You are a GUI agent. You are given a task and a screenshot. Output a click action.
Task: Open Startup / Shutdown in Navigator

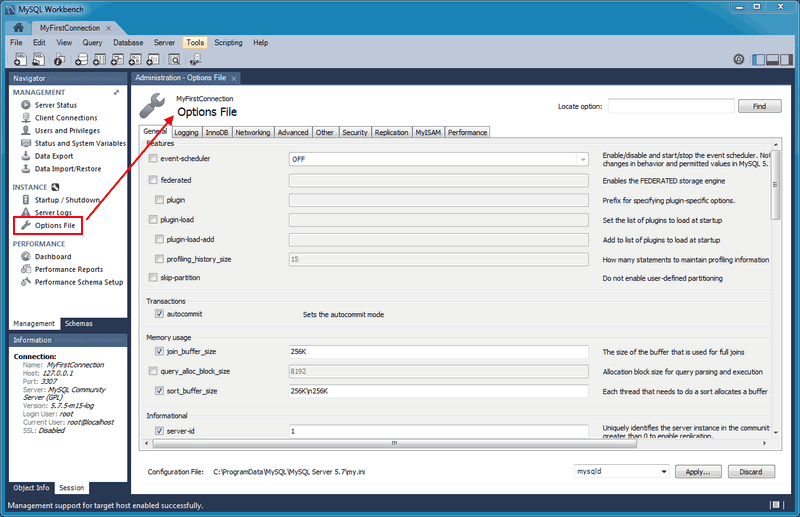click(67, 200)
